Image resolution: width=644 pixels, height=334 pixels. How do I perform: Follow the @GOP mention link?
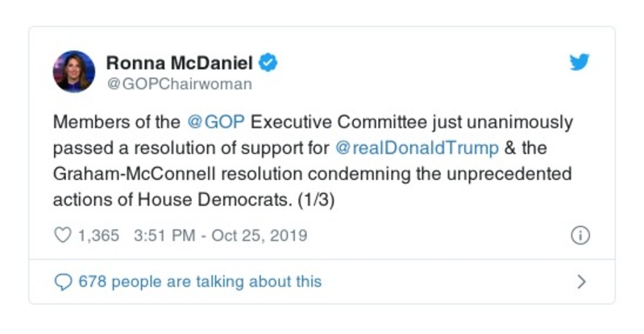coord(214,123)
